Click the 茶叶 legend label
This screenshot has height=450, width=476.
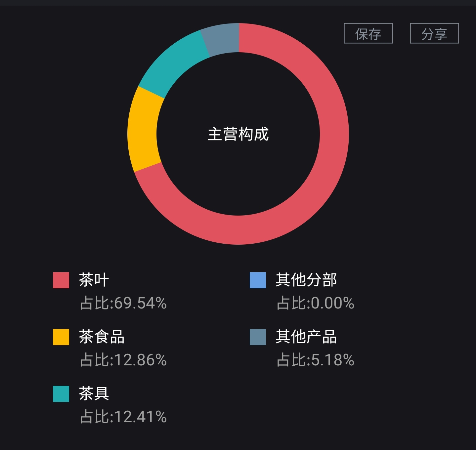pyautogui.click(x=94, y=280)
